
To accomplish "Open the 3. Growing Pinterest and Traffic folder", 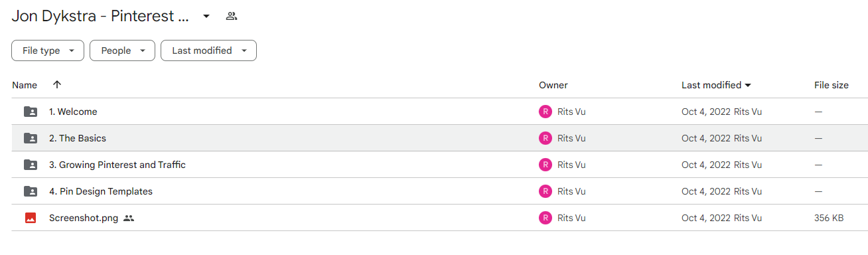I will (117, 165).
